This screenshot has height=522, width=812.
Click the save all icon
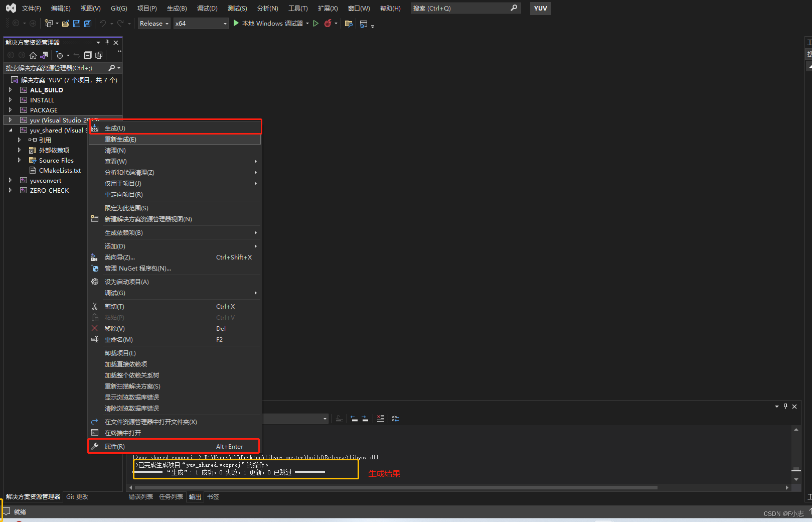[88, 23]
